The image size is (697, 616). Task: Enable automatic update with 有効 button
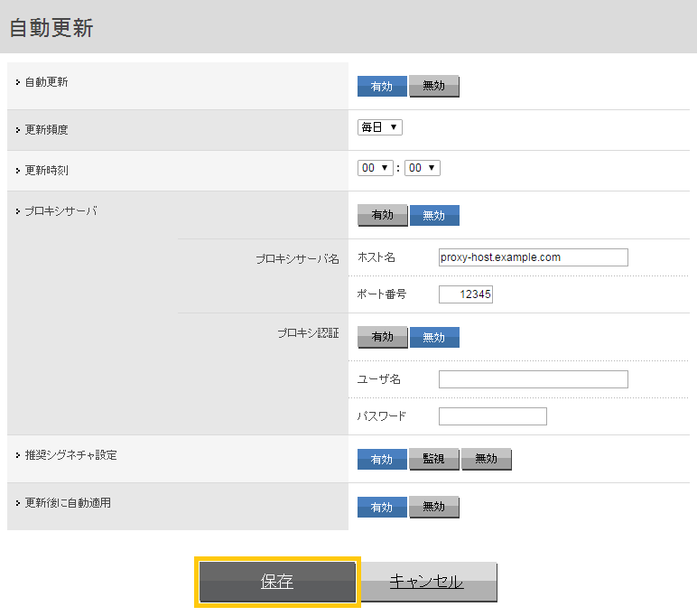[x=382, y=86]
